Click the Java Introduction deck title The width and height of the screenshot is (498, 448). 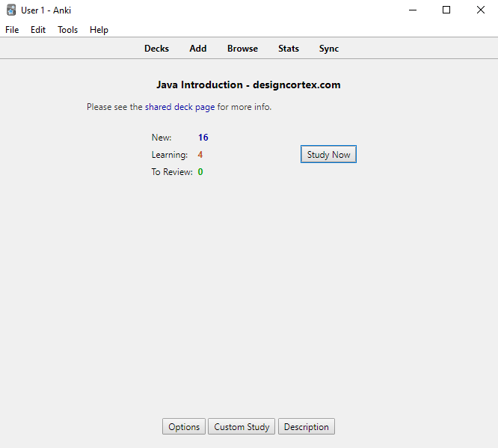[x=248, y=85]
